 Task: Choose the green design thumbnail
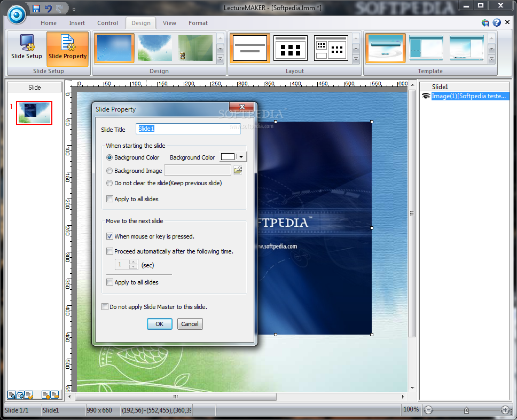(x=195, y=48)
